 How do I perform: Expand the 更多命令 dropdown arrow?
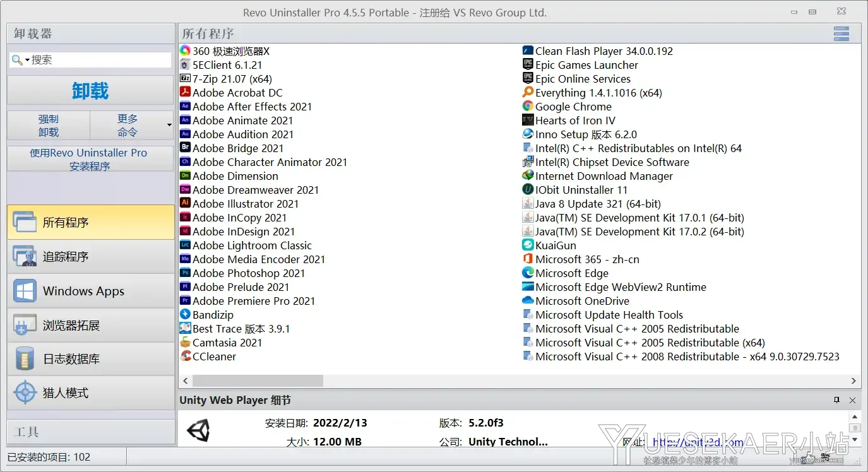[x=169, y=125]
